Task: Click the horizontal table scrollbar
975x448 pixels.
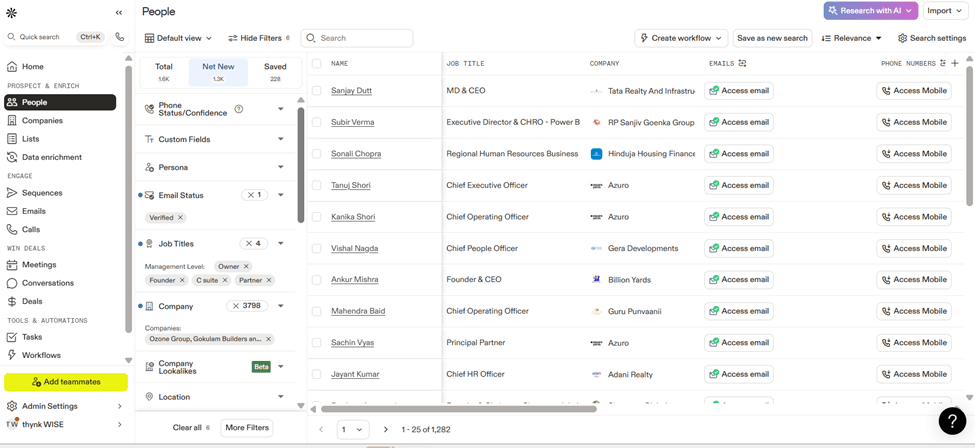Action: [x=459, y=409]
